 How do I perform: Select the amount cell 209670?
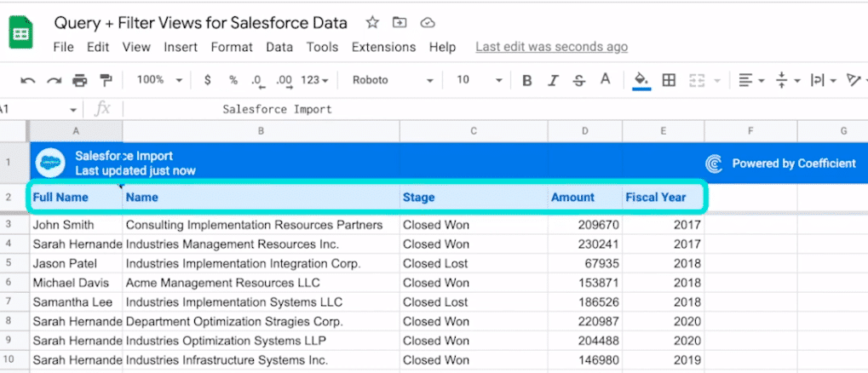click(x=585, y=225)
